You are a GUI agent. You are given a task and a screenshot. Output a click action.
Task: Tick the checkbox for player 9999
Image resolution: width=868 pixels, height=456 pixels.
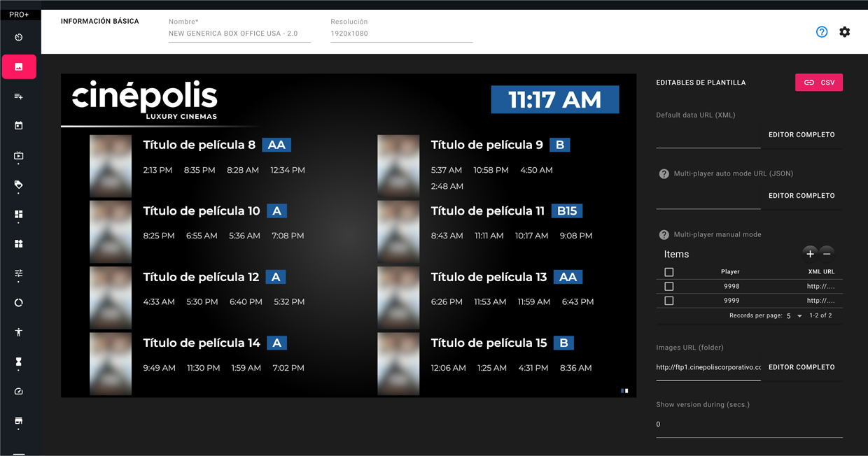669,301
